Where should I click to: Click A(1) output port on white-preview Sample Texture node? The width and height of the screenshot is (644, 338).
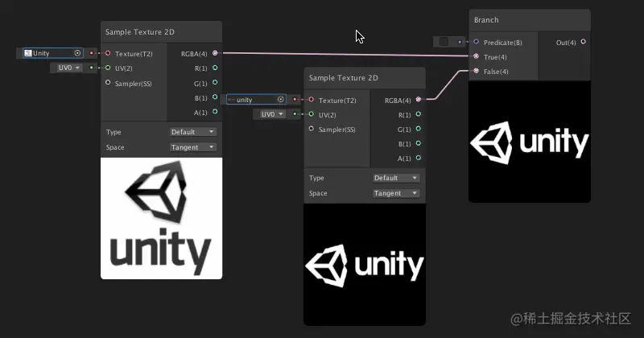pyautogui.click(x=215, y=112)
